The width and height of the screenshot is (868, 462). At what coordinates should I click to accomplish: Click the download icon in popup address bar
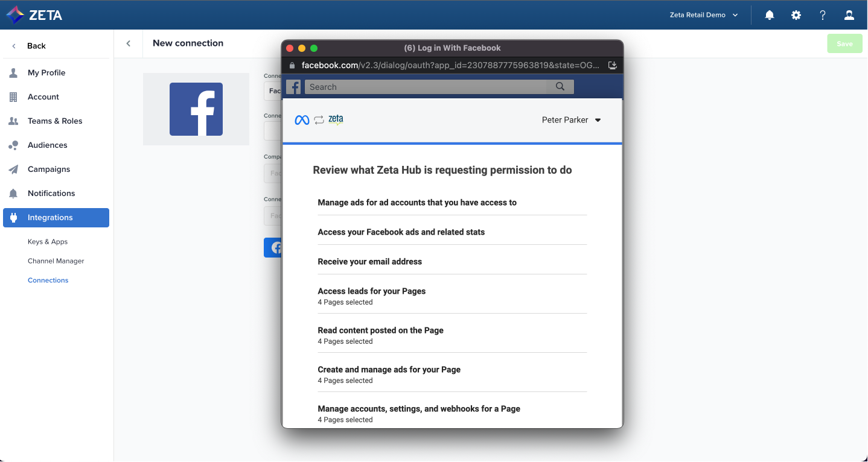pos(612,65)
